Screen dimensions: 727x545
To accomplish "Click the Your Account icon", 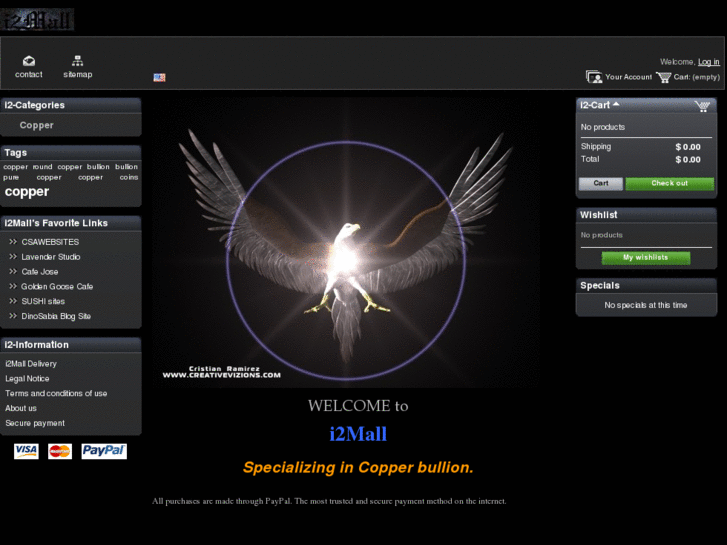I will (594, 77).
